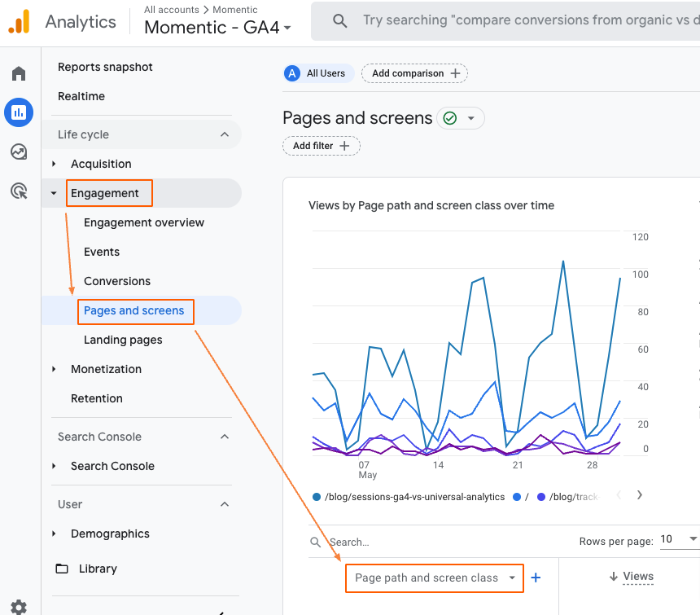This screenshot has width=700, height=615.
Task: Open the Home icon in the sidebar
Action: tap(19, 73)
